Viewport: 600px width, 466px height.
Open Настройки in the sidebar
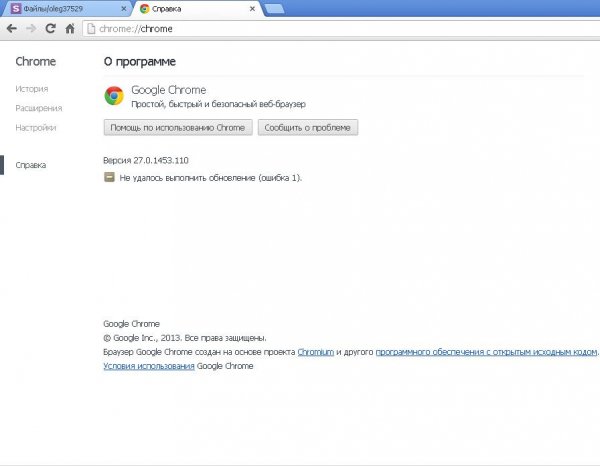pos(36,128)
